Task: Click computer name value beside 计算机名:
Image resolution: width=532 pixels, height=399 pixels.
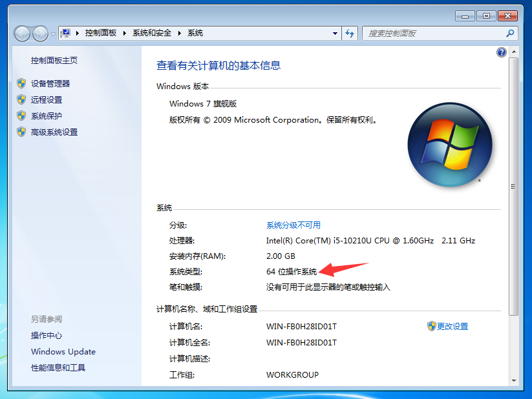Action: (302, 327)
